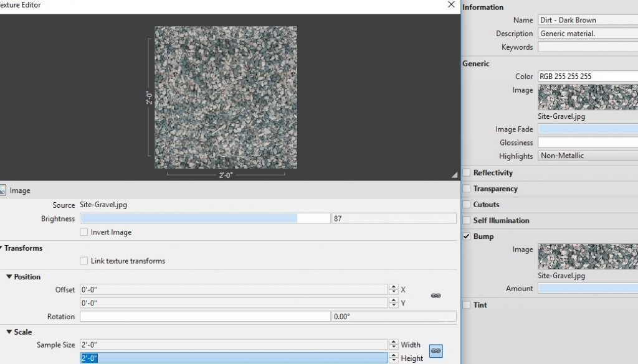
Task: Click the down stepper arrow beside Height
Action: (393, 361)
